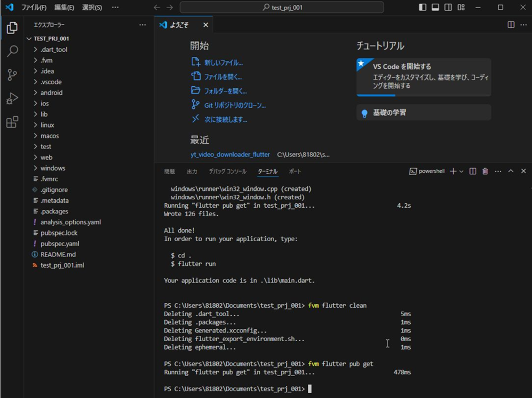The width and height of the screenshot is (532, 398).
Task: Toggle the primary side bar layout icon
Action: (422, 7)
